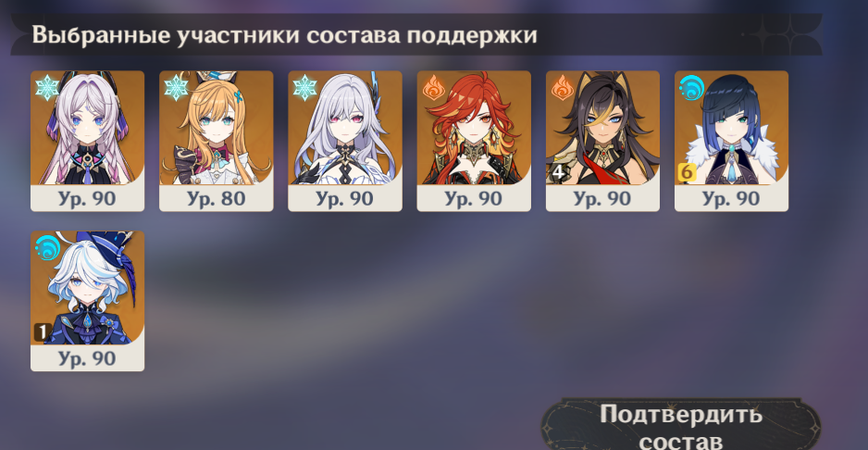Click the Pyro flame icon on the red-haired character
Image resolution: width=868 pixels, height=450 pixels.
pyautogui.click(x=433, y=88)
